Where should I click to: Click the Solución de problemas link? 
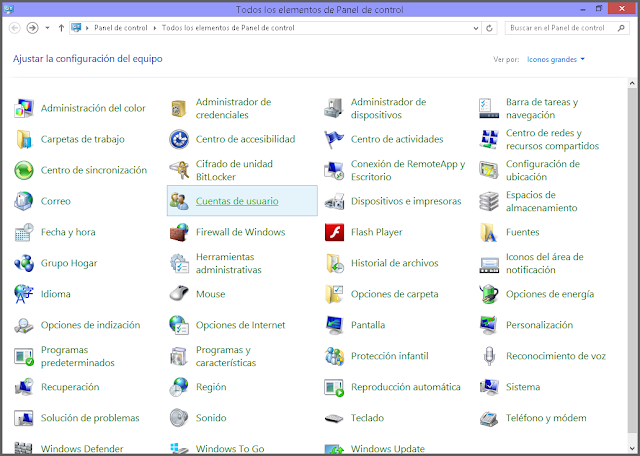click(x=90, y=418)
